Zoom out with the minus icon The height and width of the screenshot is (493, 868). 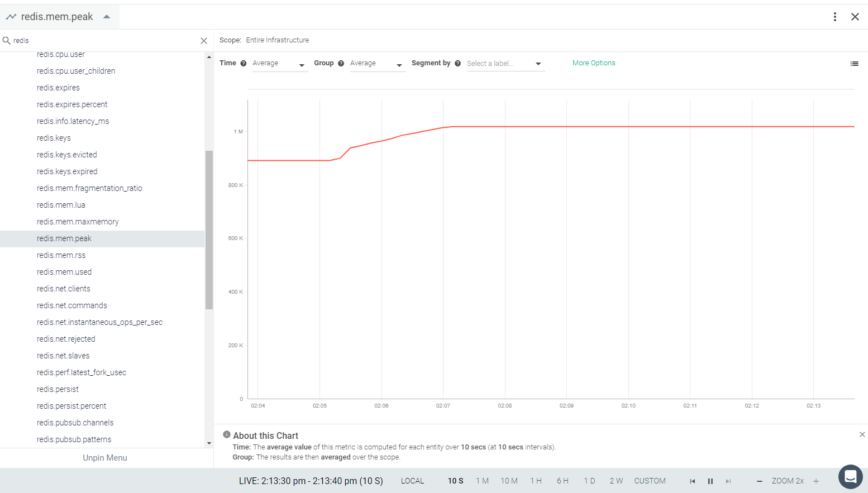point(760,481)
